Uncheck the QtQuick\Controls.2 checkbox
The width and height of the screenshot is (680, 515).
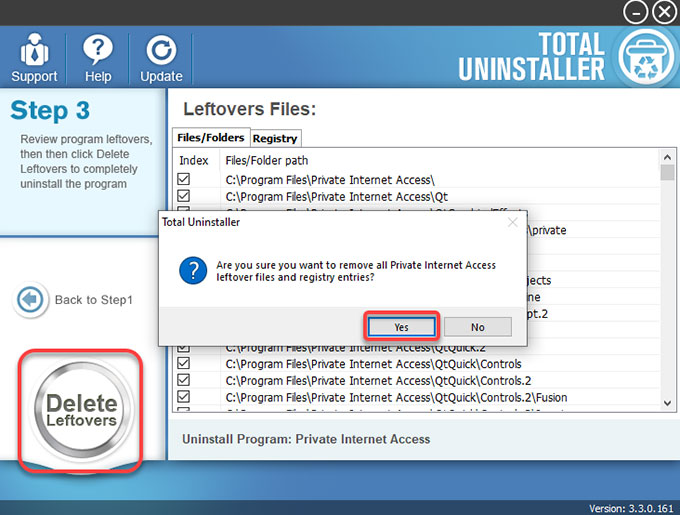tap(183, 380)
